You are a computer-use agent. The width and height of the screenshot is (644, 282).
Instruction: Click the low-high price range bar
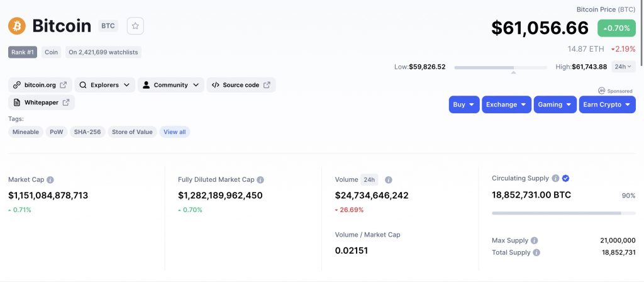(501, 67)
